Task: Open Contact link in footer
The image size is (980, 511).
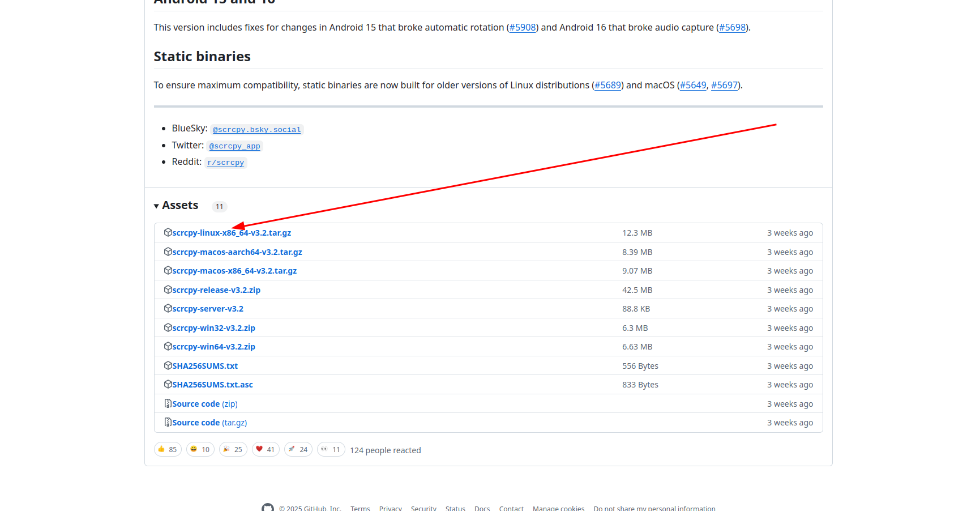Action: pos(511,508)
